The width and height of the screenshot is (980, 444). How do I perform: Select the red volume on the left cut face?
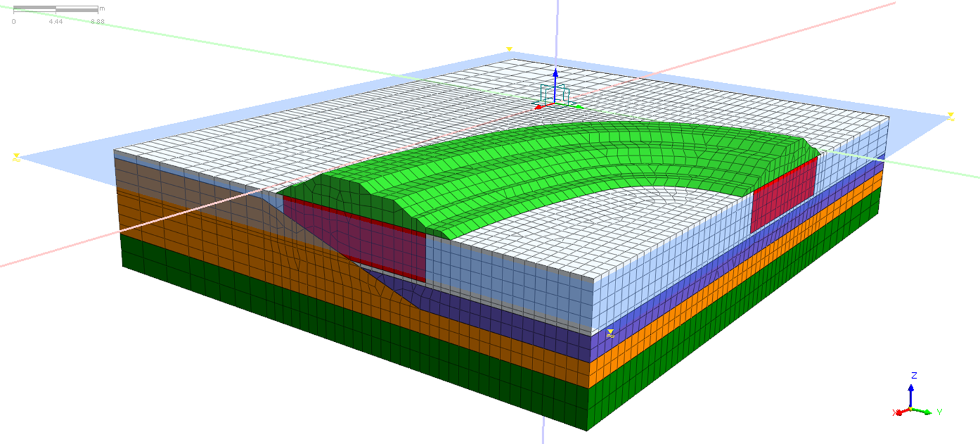[x=366, y=242]
